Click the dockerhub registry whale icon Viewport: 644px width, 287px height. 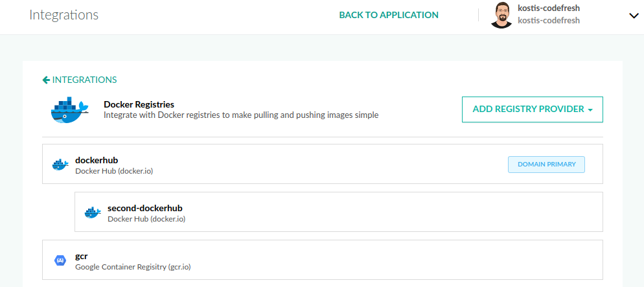coord(60,165)
